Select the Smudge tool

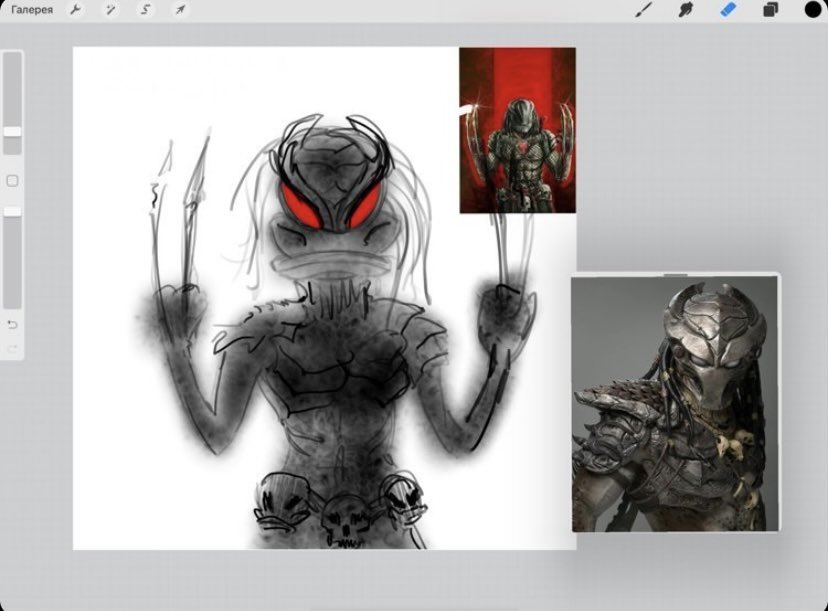(685, 10)
